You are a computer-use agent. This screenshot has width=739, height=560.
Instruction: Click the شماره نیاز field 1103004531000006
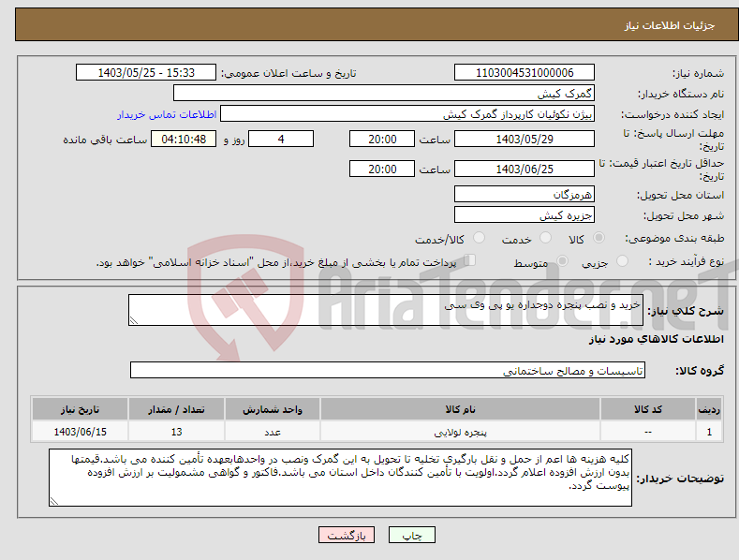525,73
